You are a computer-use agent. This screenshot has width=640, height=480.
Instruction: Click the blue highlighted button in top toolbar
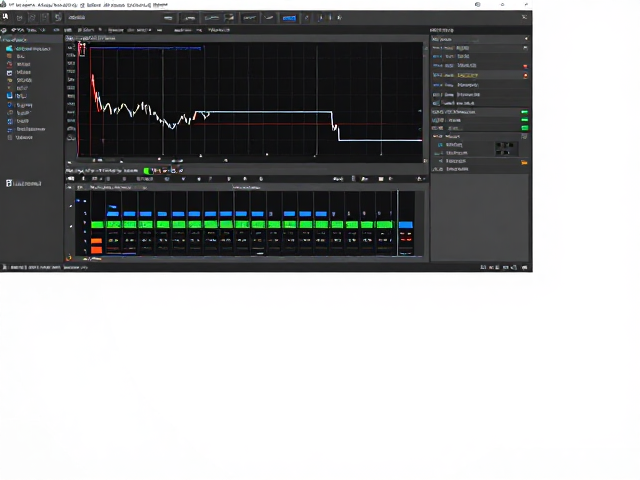[x=289, y=18]
